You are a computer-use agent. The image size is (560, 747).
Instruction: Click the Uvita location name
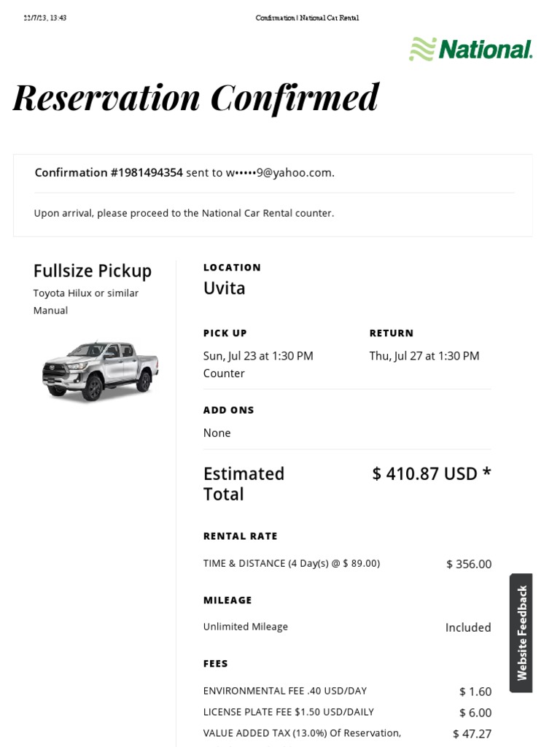click(224, 288)
